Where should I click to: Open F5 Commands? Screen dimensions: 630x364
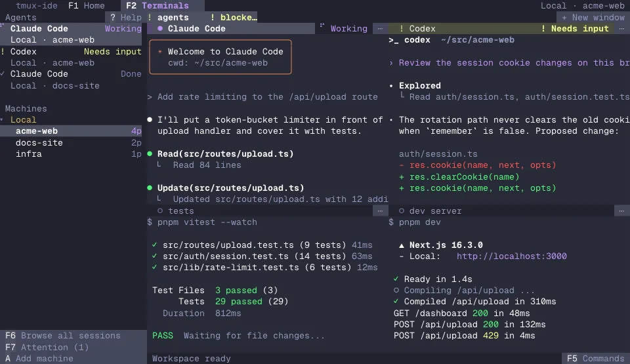595,358
